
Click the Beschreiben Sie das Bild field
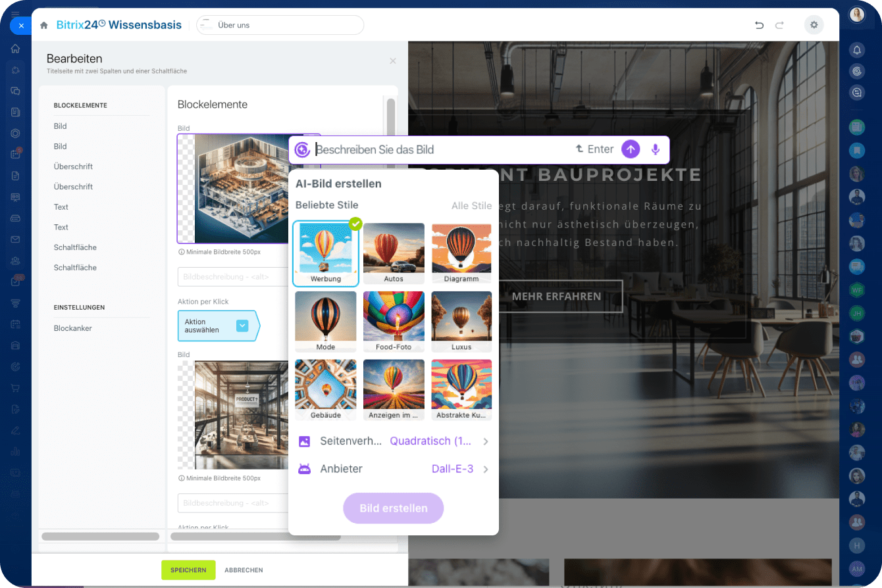point(441,149)
